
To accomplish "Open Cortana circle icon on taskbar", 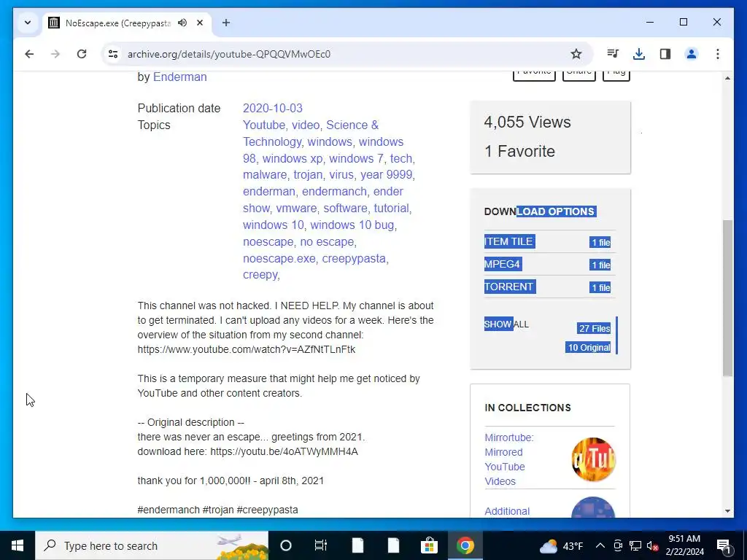I will click(x=286, y=545).
